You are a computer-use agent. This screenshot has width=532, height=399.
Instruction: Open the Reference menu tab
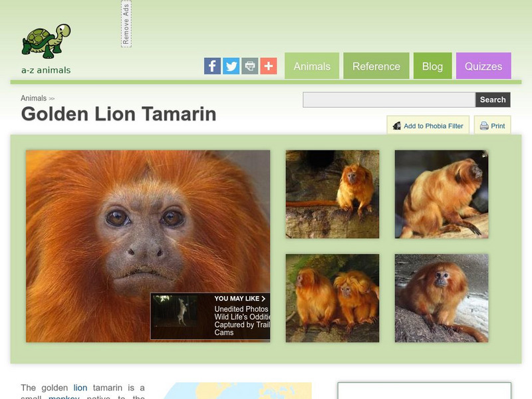click(376, 66)
